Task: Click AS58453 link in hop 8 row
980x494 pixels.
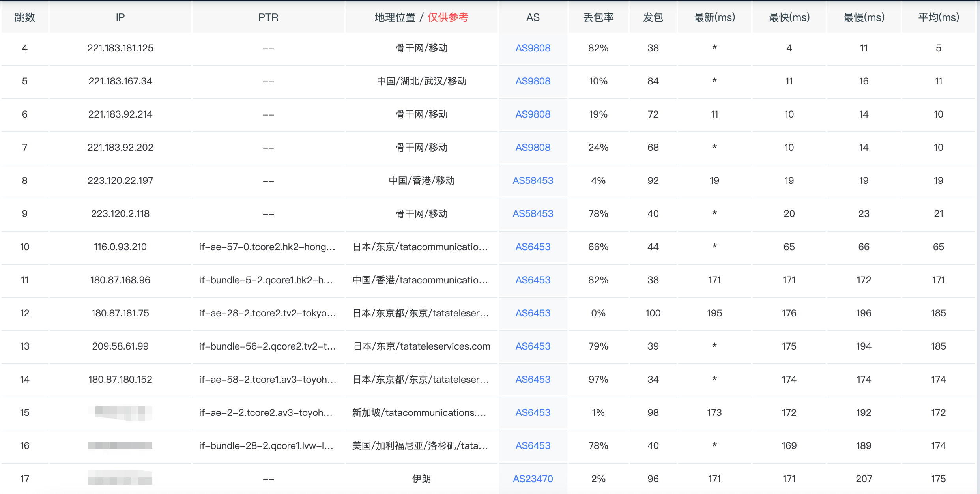Action: point(533,181)
